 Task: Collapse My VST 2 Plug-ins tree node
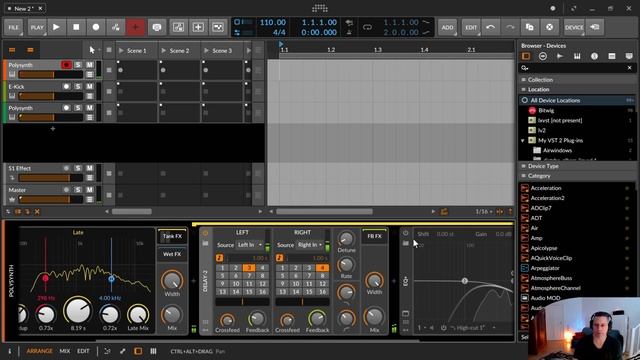(x=523, y=140)
